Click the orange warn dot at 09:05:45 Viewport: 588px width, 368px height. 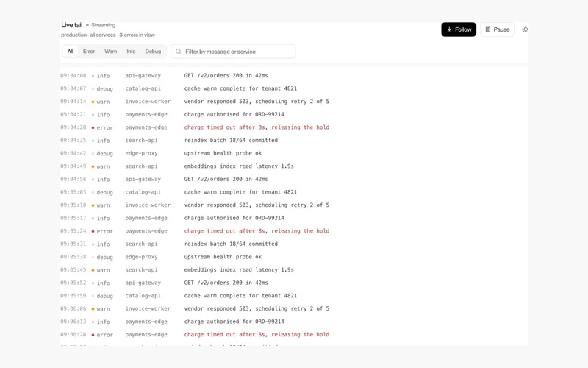pos(93,270)
